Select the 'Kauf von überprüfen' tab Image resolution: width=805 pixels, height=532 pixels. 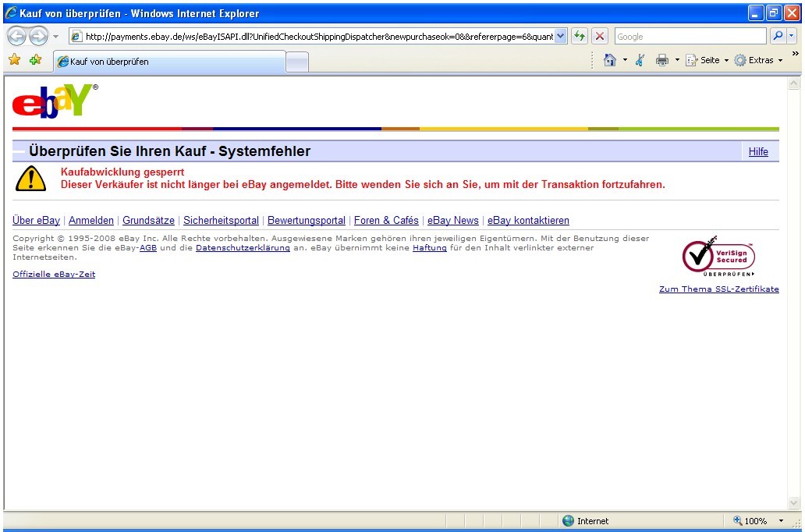coord(169,62)
